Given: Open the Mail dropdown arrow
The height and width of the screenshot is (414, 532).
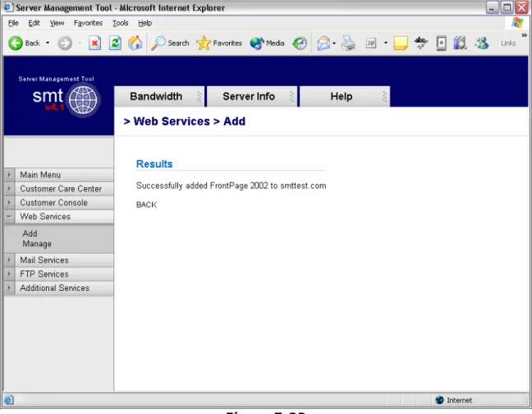Looking at the screenshot, I should [334, 43].
